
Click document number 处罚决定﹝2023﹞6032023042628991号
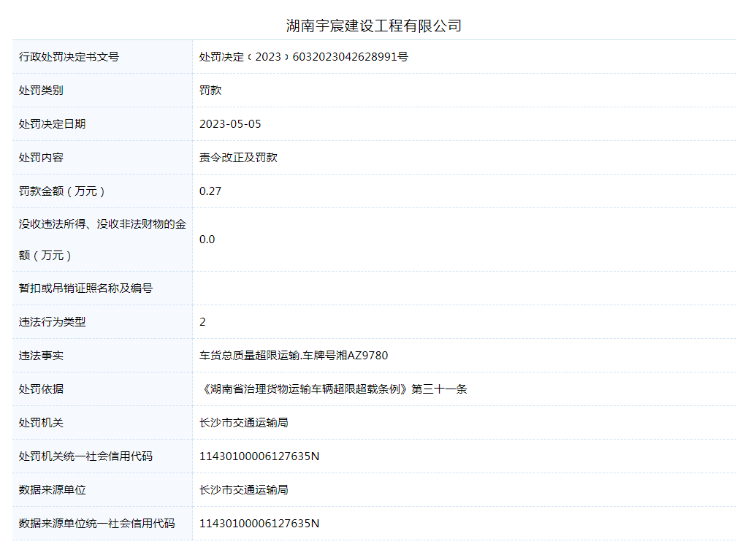304,57
